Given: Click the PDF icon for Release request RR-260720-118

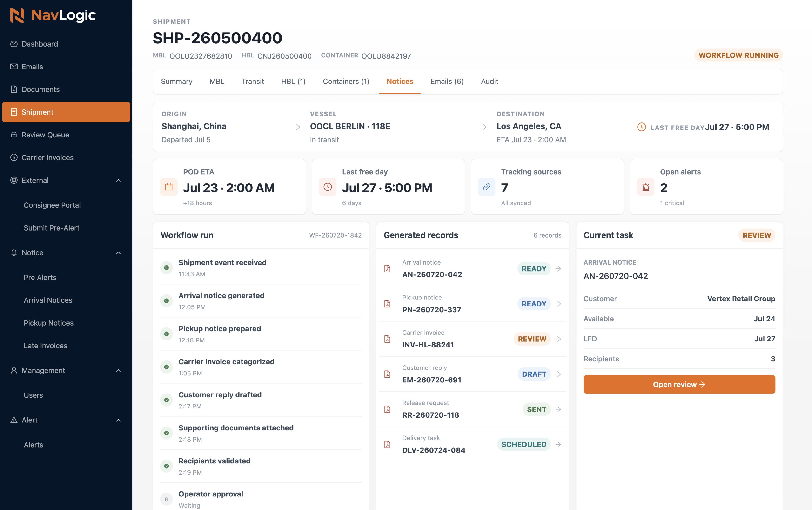Looking at the screenshot, I should (387, 409).
